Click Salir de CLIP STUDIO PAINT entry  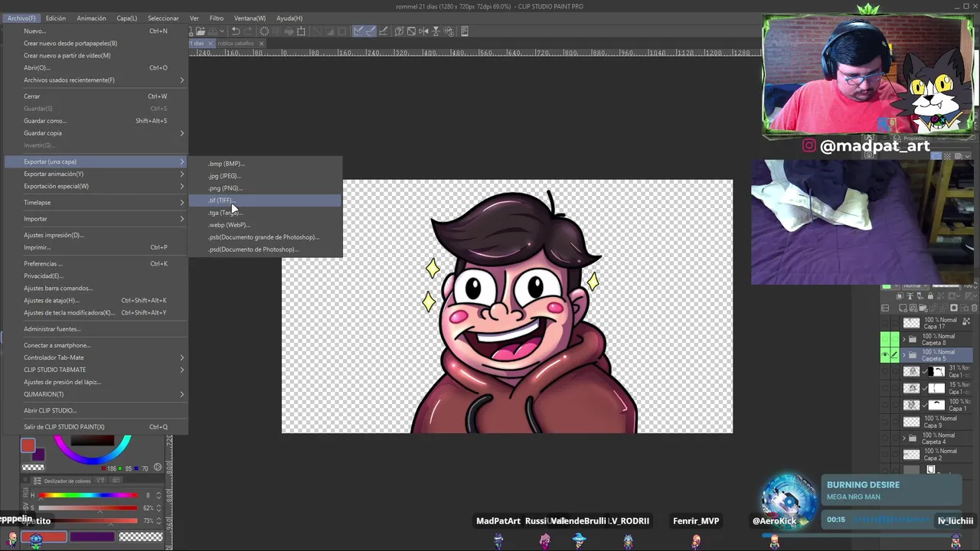coord(96,427)
